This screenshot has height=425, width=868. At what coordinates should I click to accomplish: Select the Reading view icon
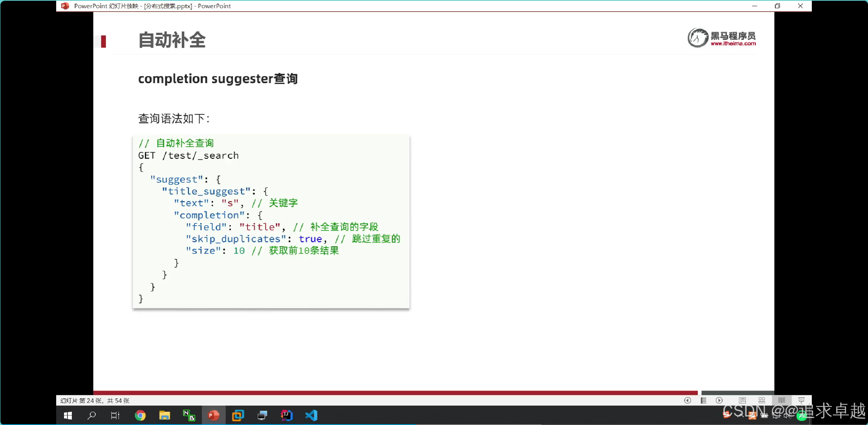782,400
